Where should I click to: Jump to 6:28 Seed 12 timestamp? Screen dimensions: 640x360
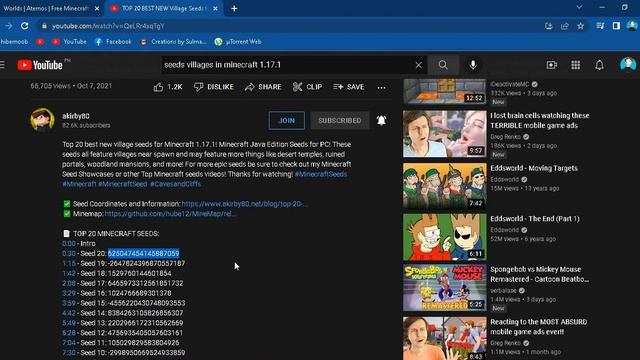pyautogui.click(x=69, y=333)
